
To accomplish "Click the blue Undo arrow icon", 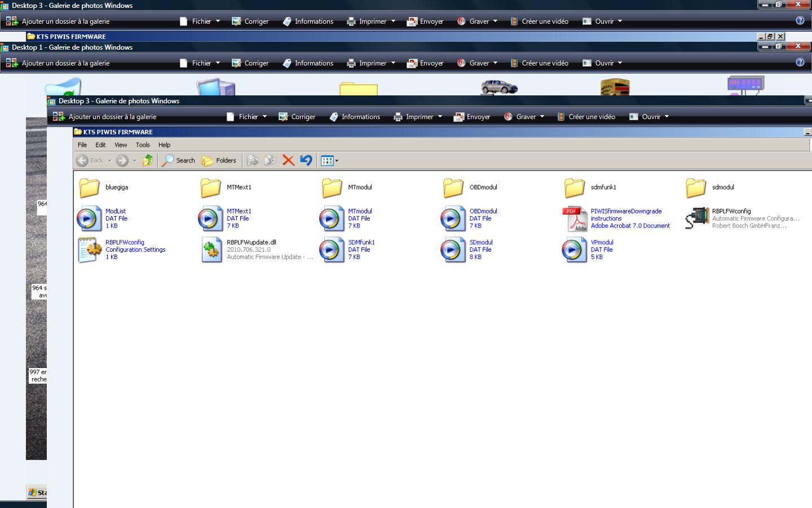I will (306, 160).
